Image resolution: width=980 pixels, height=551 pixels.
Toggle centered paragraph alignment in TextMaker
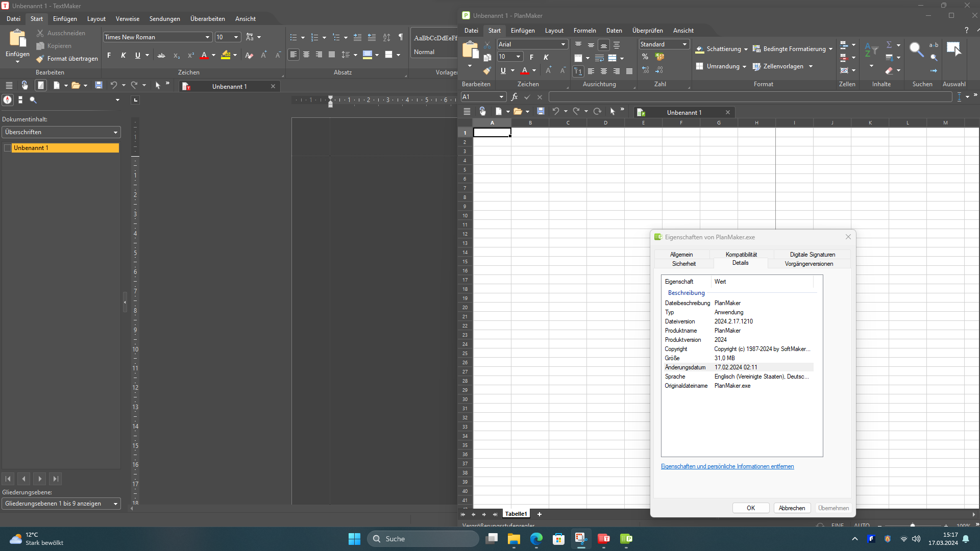[306, 55]
